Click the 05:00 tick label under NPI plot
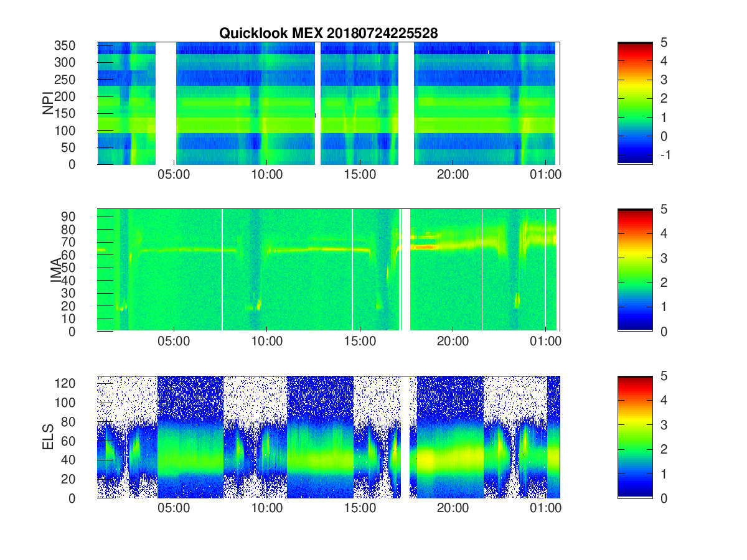This screenshot has width=747, height=560. pos(174,175)
